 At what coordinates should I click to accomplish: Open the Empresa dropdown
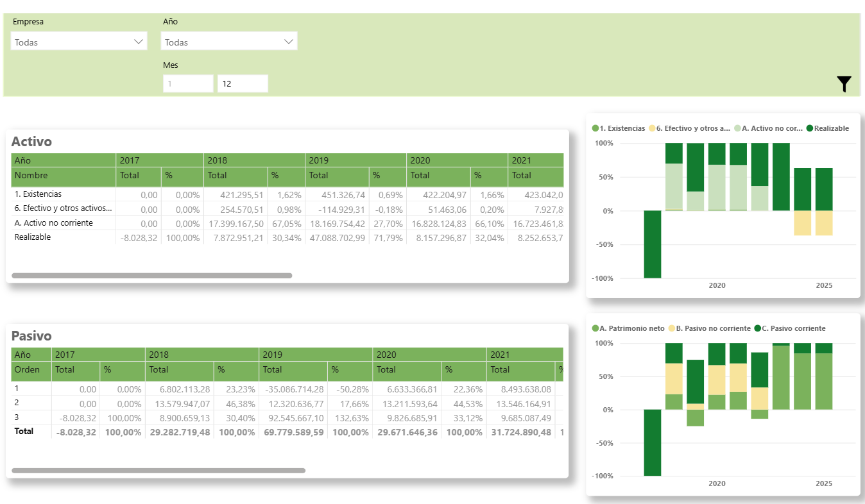pos(79,42)
